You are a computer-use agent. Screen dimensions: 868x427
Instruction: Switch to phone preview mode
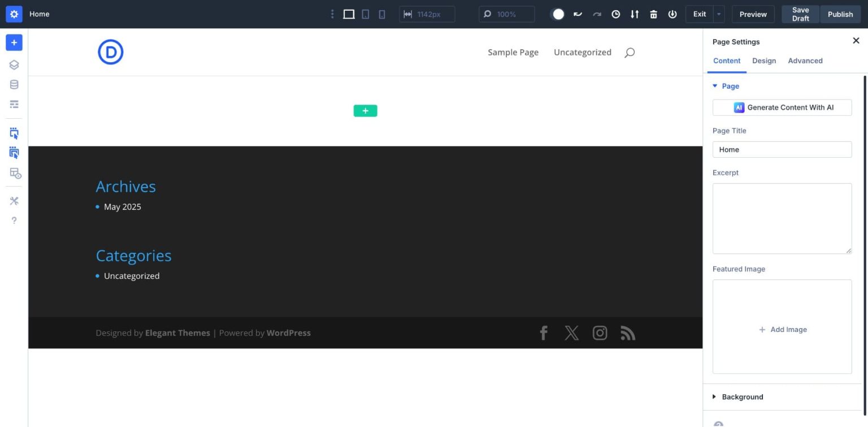coord(381,14)
